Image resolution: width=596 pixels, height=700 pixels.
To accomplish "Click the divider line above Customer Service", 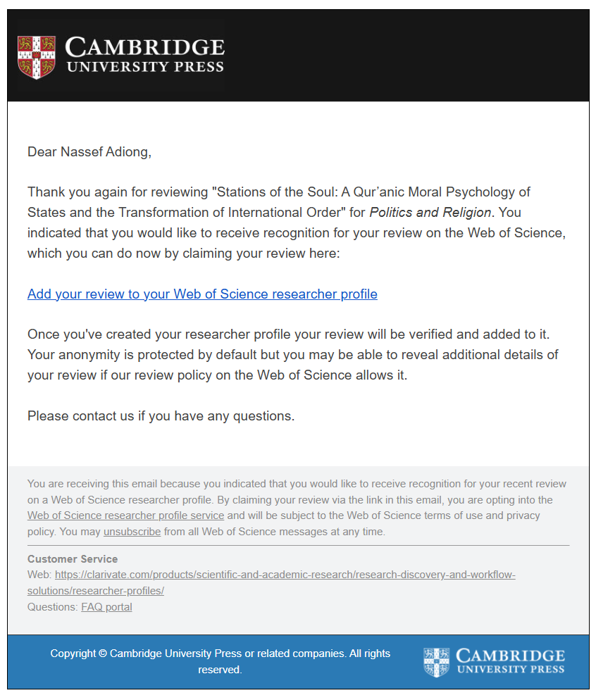I will [x=298, y=546].
